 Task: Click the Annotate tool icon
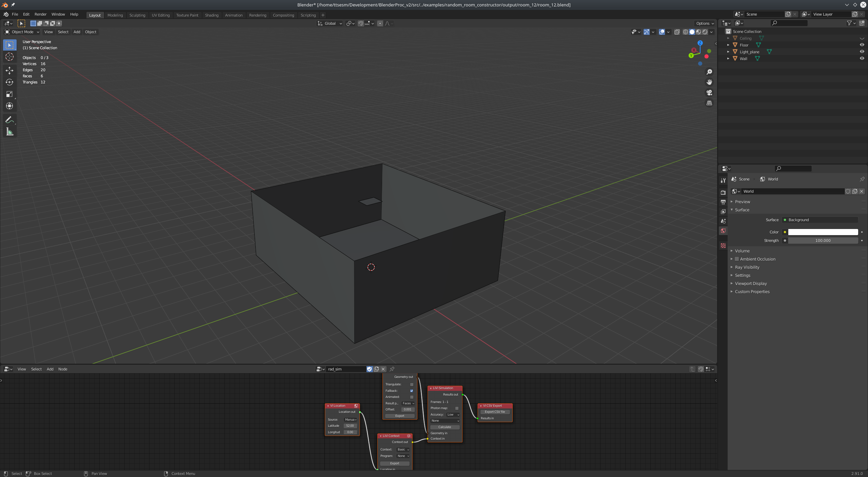click(x=9, y=120)
